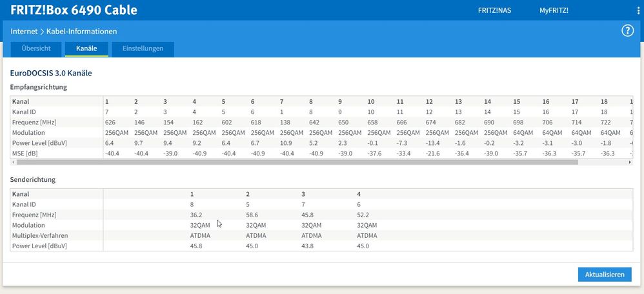Click the downstream frequency value 690
This screenshot has height=294, width=644.
[488, 122]
